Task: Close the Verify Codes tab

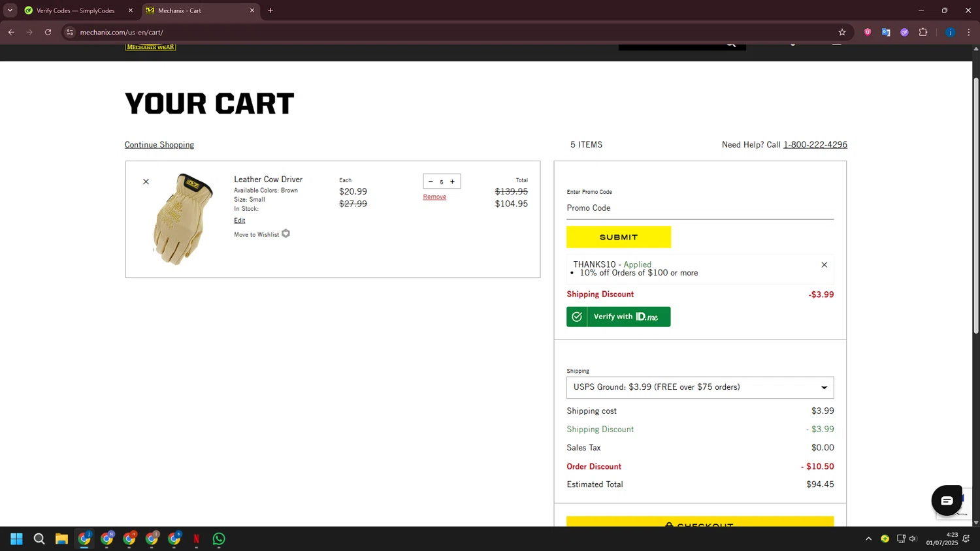Action: 131,10
